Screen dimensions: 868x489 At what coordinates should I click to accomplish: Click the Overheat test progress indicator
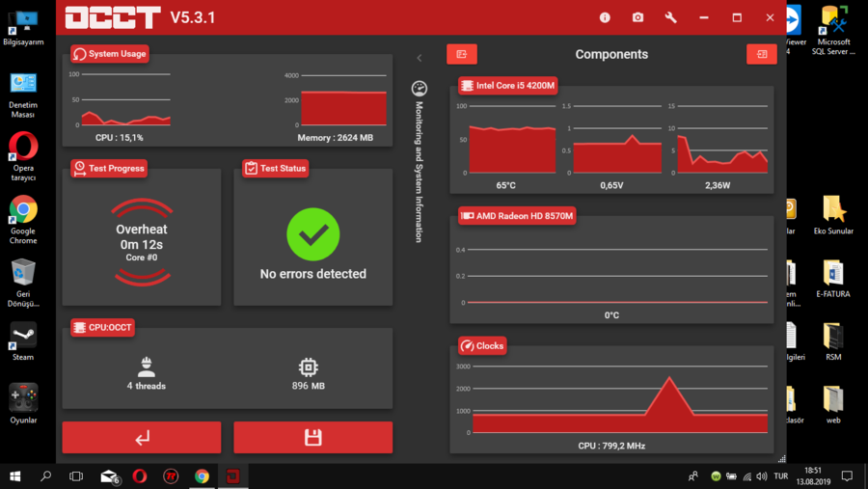(x=142, y=242)
